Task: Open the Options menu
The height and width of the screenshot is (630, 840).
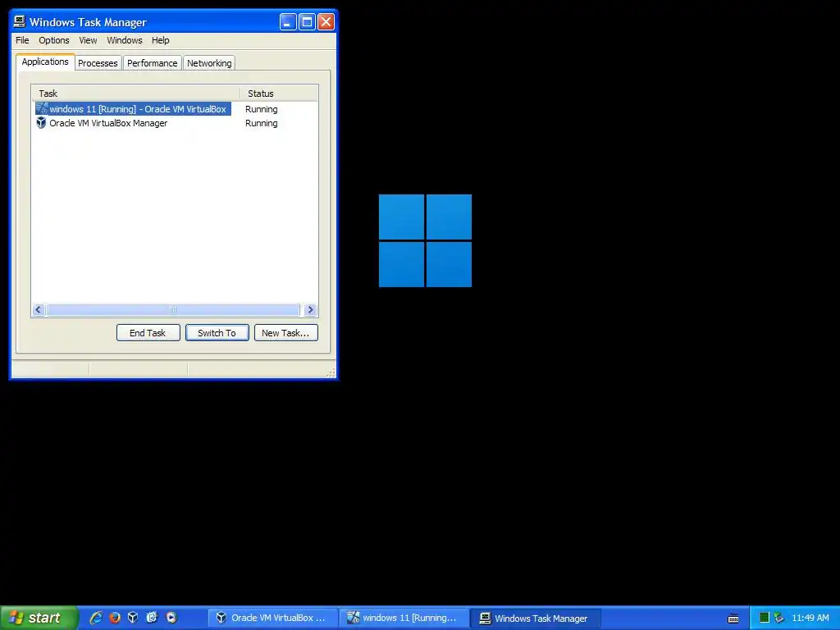Action: point(53,40)
